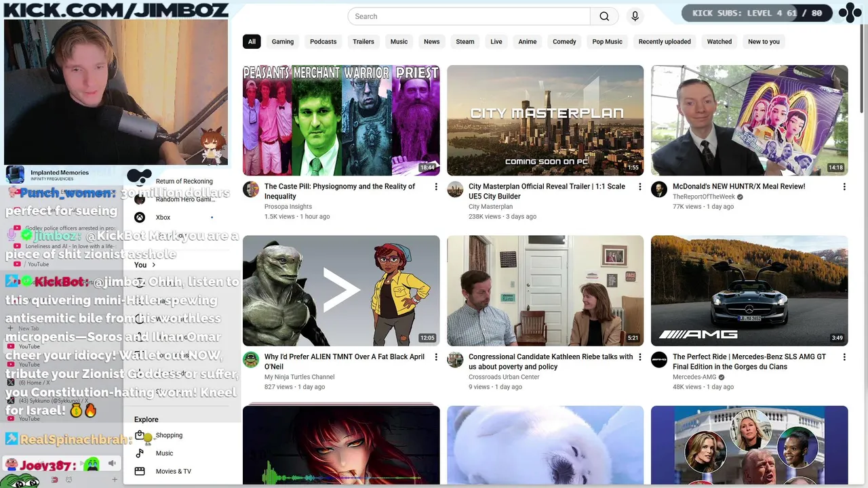Start voice search with the microphone icon
This screenshot has width=868, height=488.
point(635,16)
